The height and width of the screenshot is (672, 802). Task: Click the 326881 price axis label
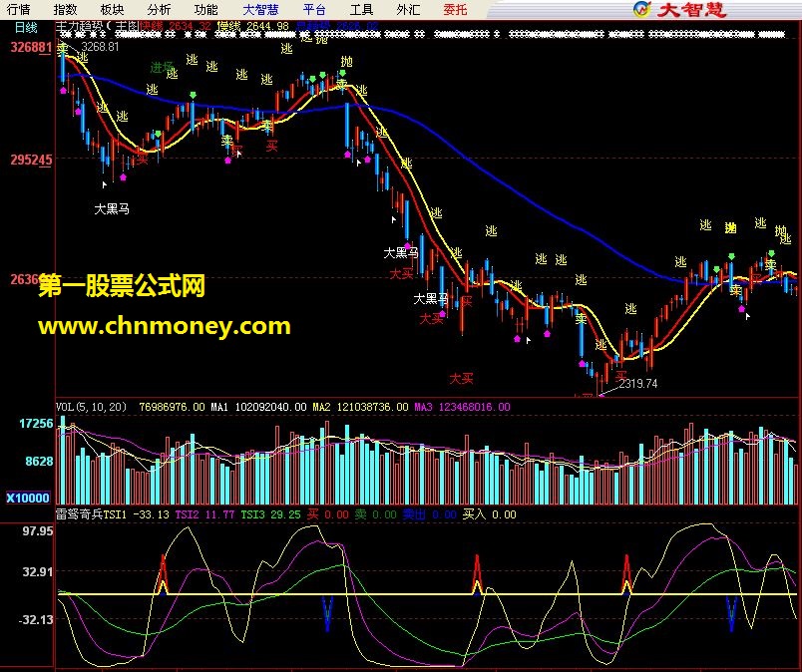tap(31, 47)
